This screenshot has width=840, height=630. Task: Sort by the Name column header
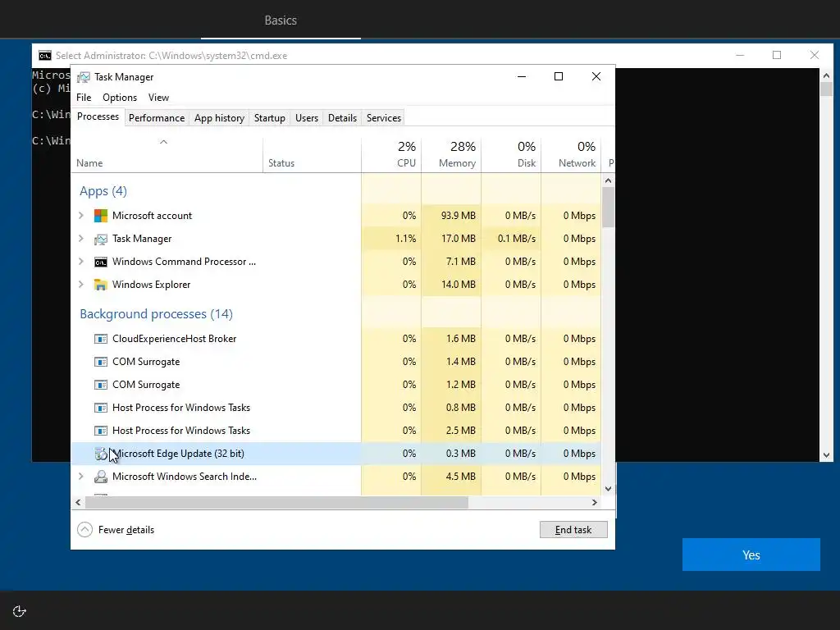(167, 155)
